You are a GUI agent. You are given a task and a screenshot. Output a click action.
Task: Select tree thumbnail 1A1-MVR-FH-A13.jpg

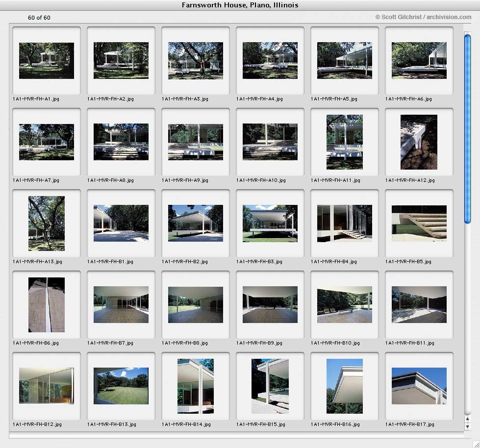[x=47, y=224]
